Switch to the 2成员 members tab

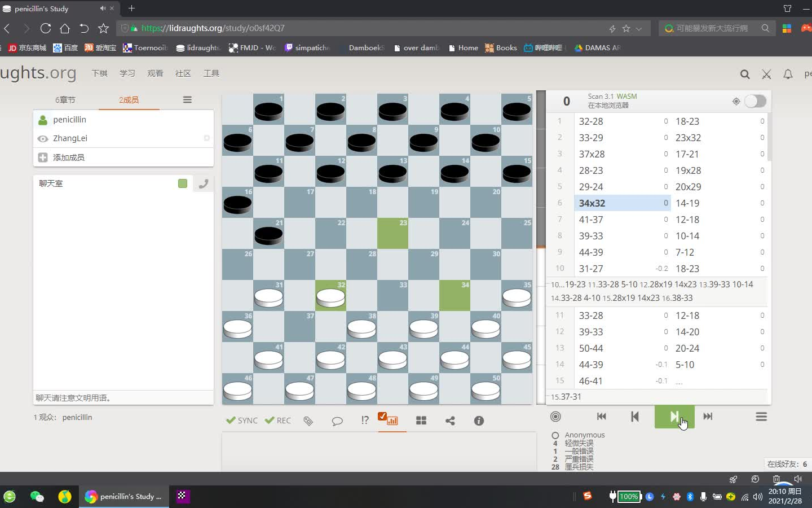pyautogui.click(x=129, y=100)
